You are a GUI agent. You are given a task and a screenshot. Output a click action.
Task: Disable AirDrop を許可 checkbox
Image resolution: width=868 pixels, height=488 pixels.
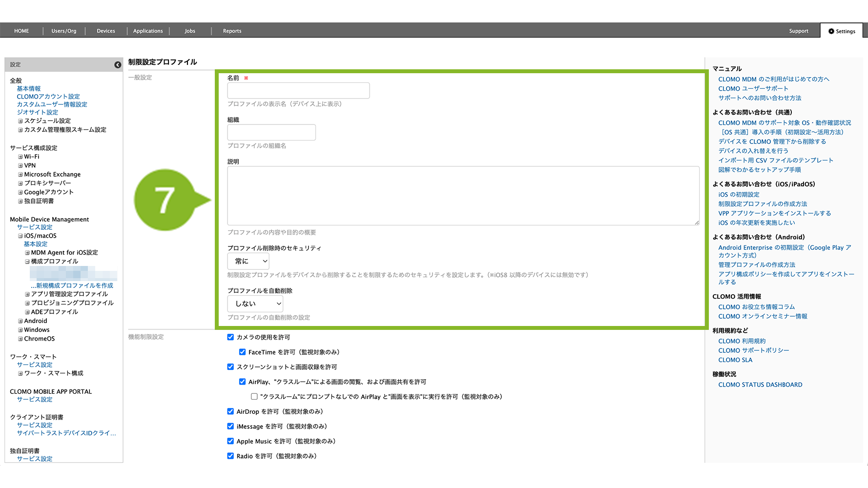(x=230, y=411)
